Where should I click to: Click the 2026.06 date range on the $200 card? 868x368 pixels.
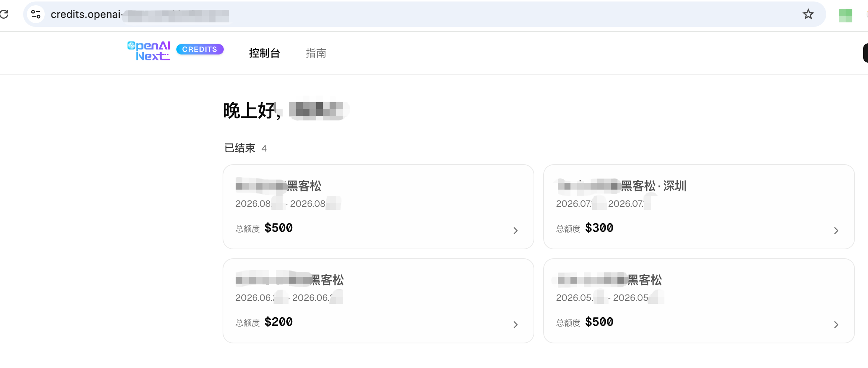point(289,298)
